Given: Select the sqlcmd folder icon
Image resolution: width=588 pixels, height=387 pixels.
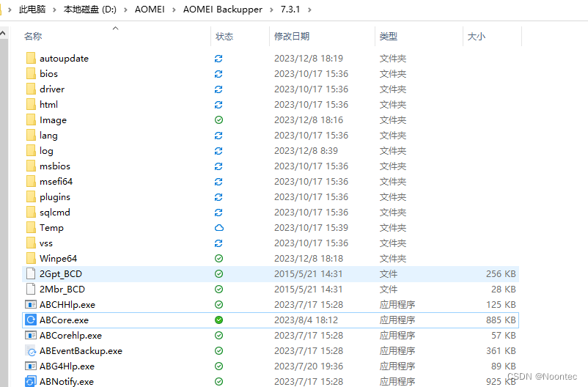Looking at the screenshot, I should click(x=31, y=213).
